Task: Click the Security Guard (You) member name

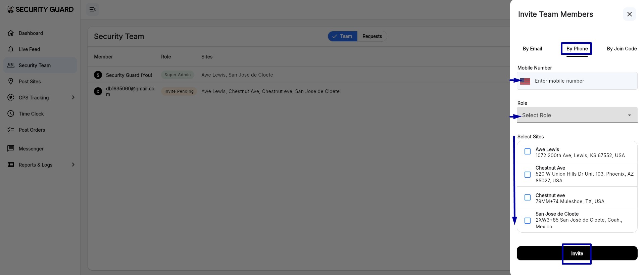Action: (x=129, y=75)
